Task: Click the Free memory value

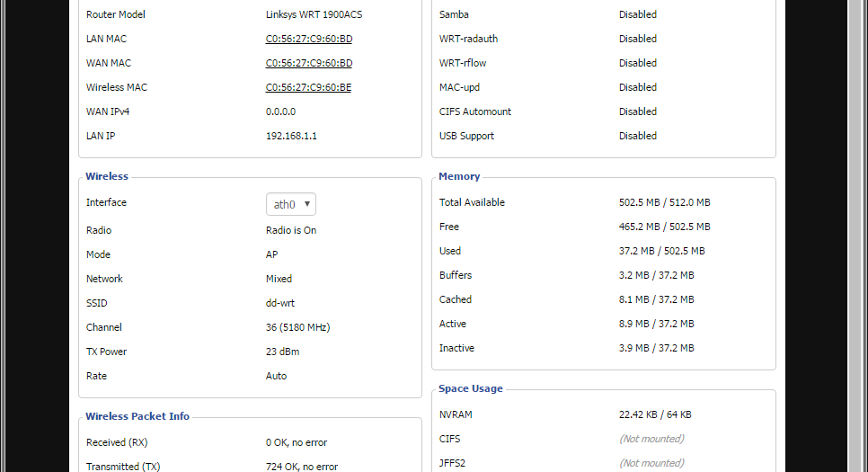Action: tap(664, 227)
